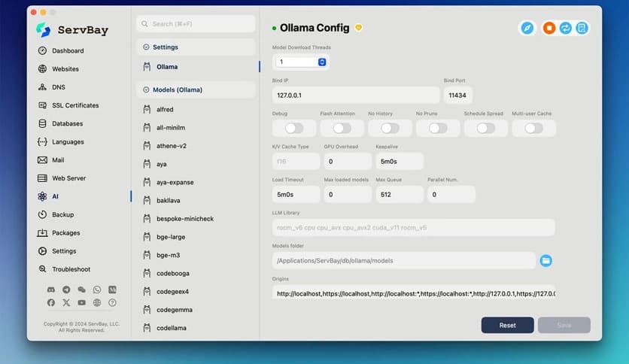Open the Facebook icon in sidebar footer
629x364 pixels.
[x=51, y=302]
